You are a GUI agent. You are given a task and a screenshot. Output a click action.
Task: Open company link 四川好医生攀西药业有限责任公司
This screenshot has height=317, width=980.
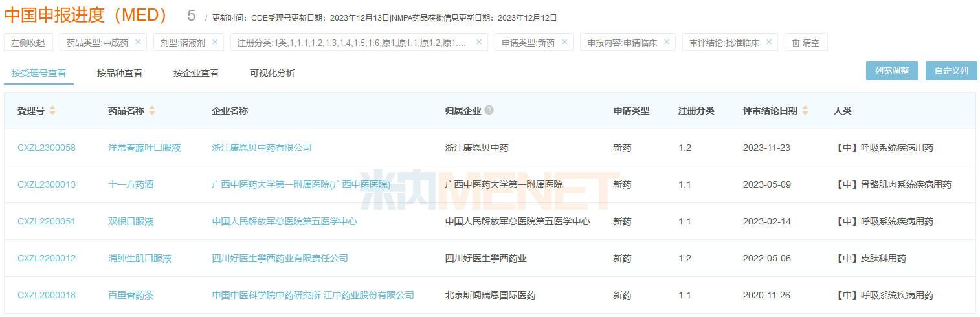tap(280, 258)
